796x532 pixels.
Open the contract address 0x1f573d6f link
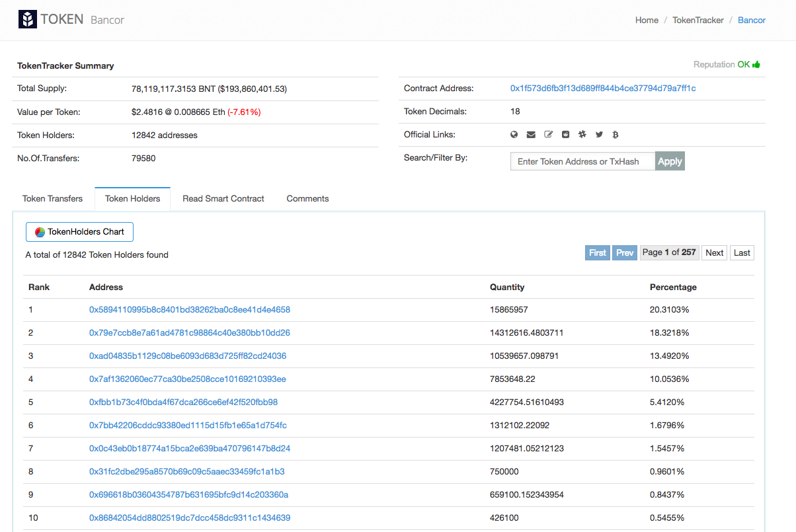tap(603, 88)
